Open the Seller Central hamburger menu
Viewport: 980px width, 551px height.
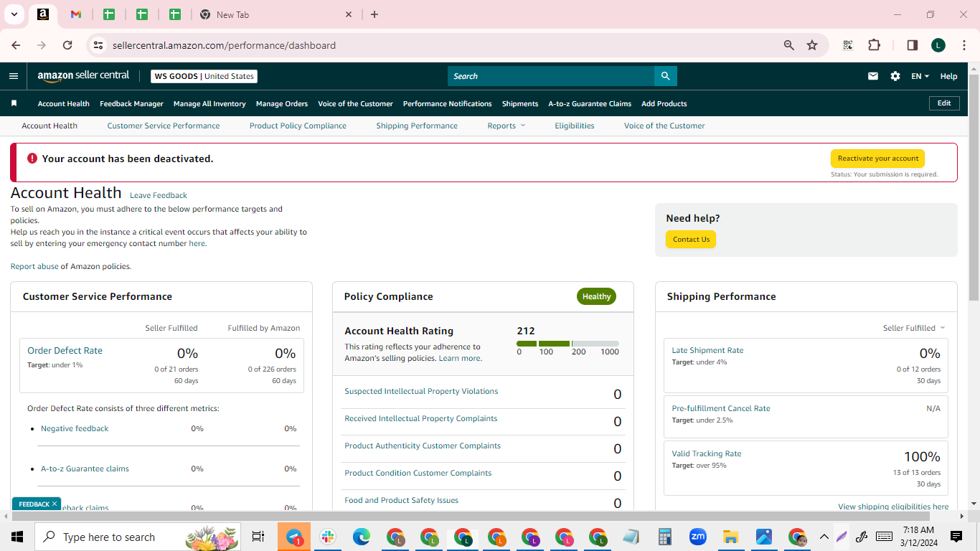click(x=14, y=76)
